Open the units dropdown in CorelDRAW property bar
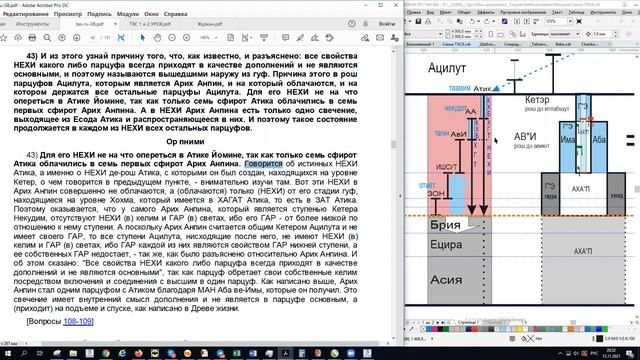 tap(578, 34)
